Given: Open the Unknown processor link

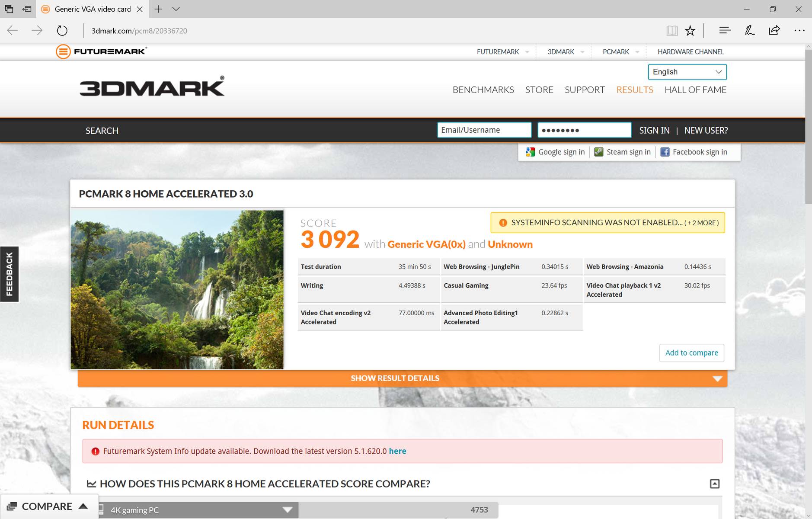Looking at the screenshot, I should pos(510,244).
